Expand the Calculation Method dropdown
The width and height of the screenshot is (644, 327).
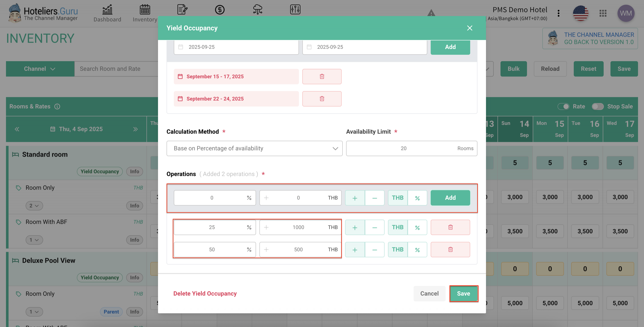click(254, 148)
